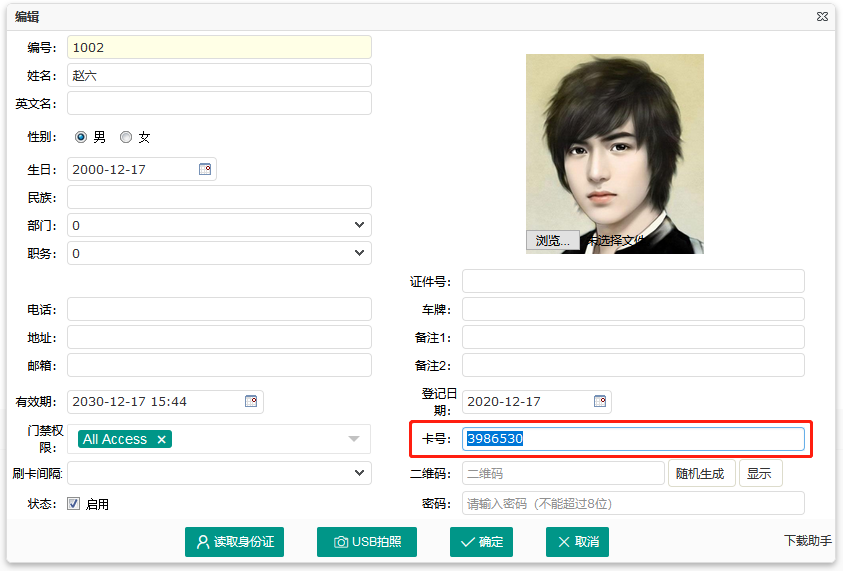Click the 随机生成 random generate button

point(701,473)
